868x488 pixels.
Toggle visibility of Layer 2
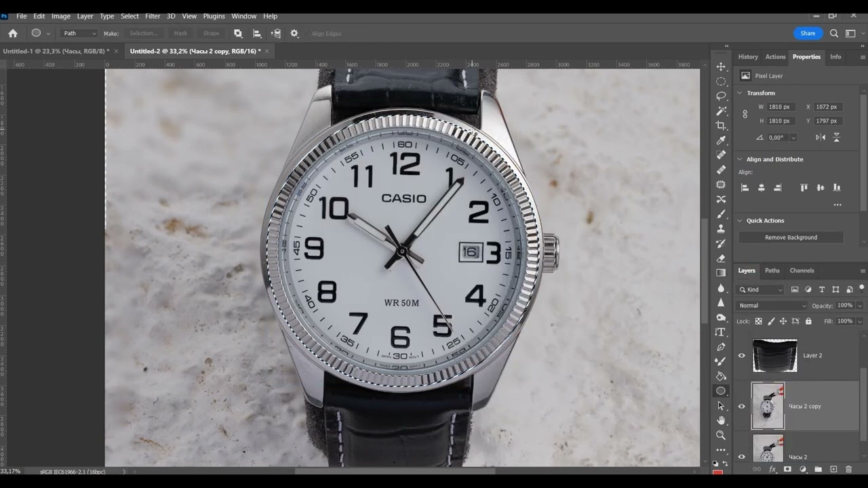741,356
